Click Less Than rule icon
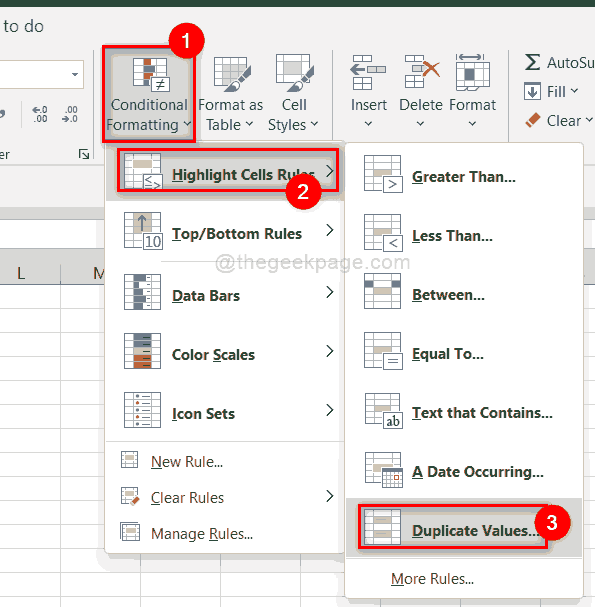 [383, 233]
